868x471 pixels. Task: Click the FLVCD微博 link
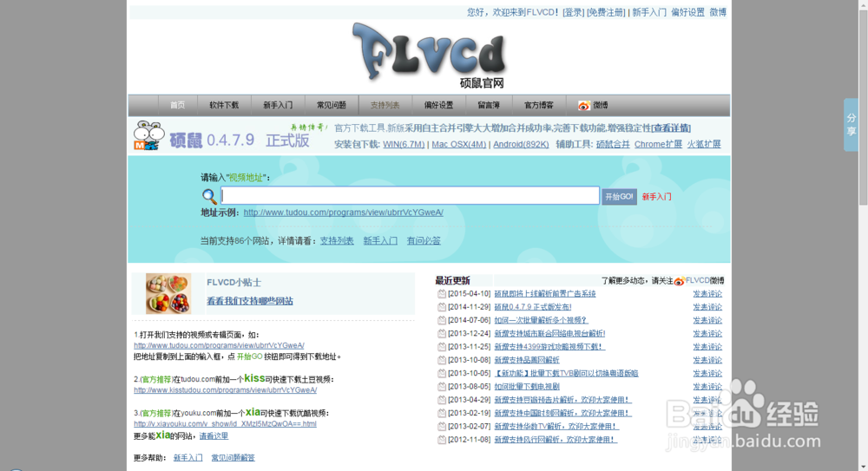click(705, 281)
